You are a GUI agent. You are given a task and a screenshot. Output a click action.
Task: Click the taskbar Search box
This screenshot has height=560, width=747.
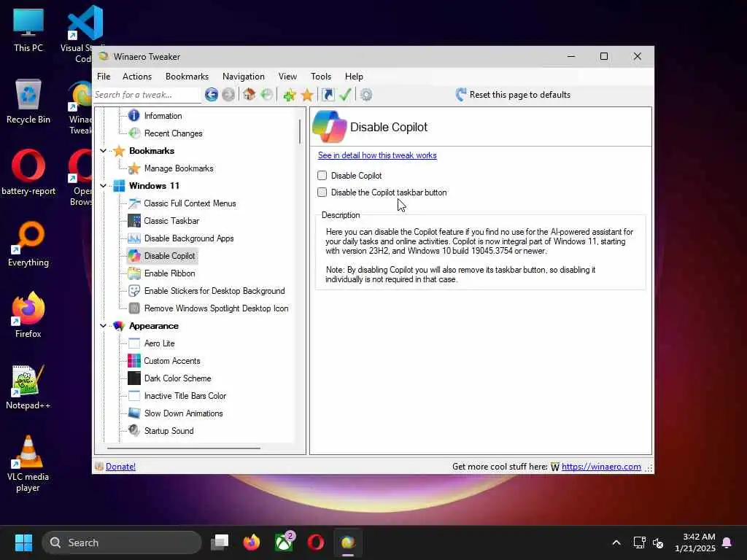(x=122, y=542)
